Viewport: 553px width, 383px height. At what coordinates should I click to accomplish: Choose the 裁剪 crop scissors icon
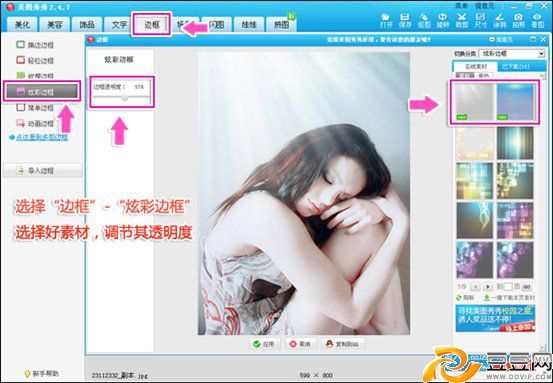coord(461,20)
